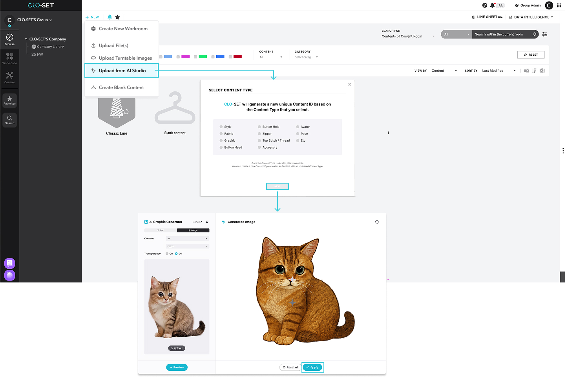Image resolution: width=588 pixels, height=377 pixels.
Task: Toggle the sort order icon beside Last Modified
Action: click(x=534, y=71)
